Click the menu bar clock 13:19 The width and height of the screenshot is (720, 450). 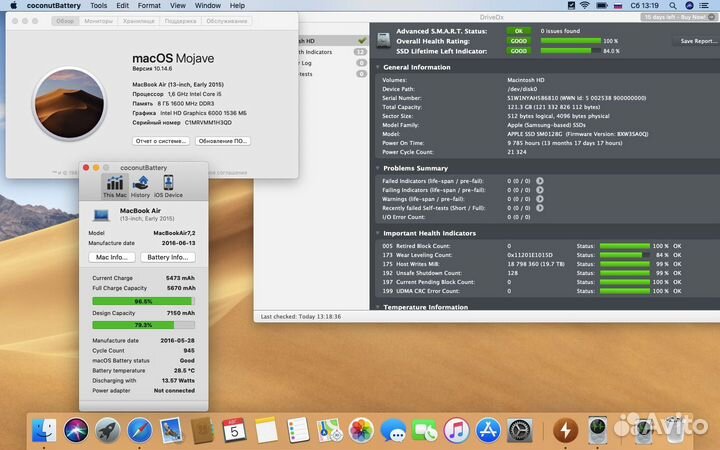pos(644,6)
